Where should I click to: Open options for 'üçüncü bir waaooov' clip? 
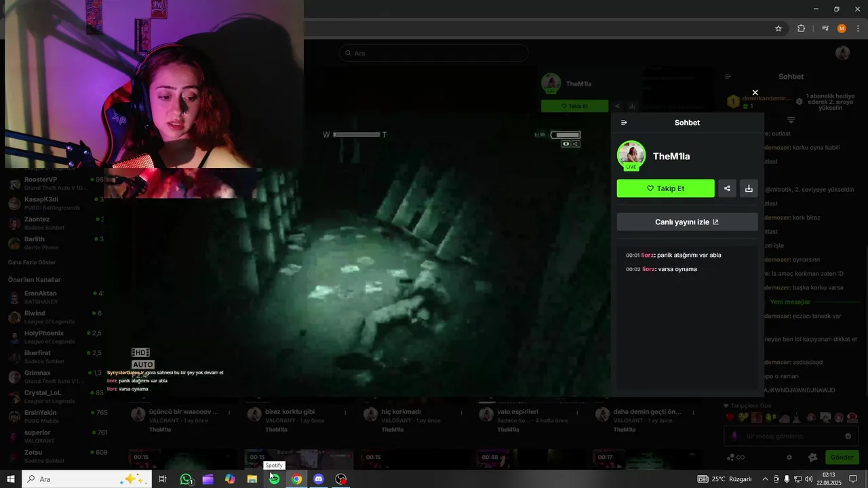(x=229, y=412)
